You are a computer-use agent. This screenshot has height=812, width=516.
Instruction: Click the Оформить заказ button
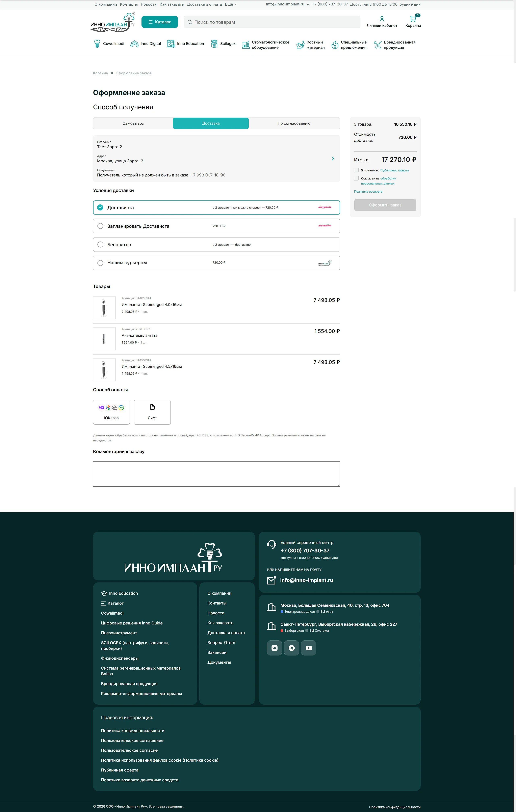[x=385, y=205]
